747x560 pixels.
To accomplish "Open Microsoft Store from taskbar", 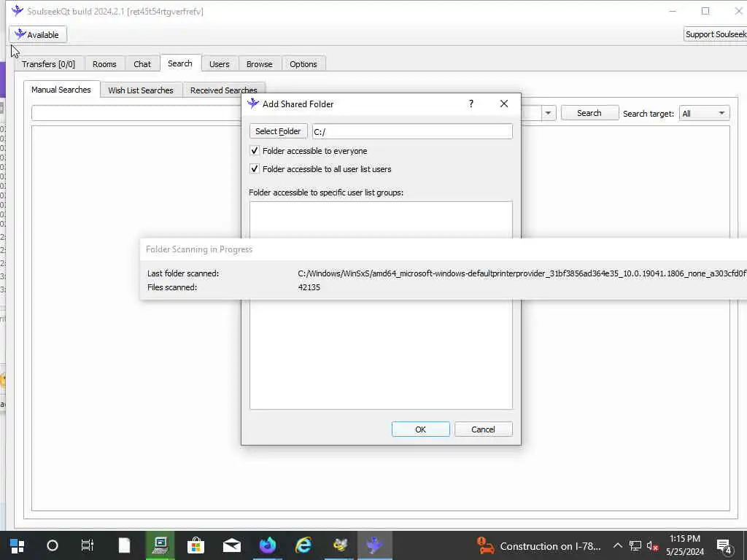I will pyautogui.click(x=196, y=545).
